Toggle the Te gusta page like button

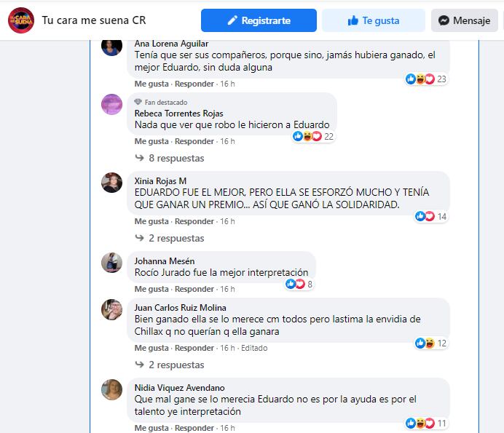pos(374,20)
